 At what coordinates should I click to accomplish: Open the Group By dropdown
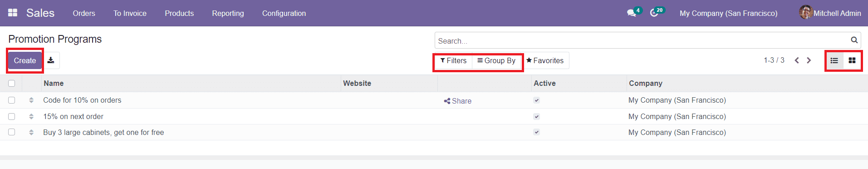tap(496, 60)
